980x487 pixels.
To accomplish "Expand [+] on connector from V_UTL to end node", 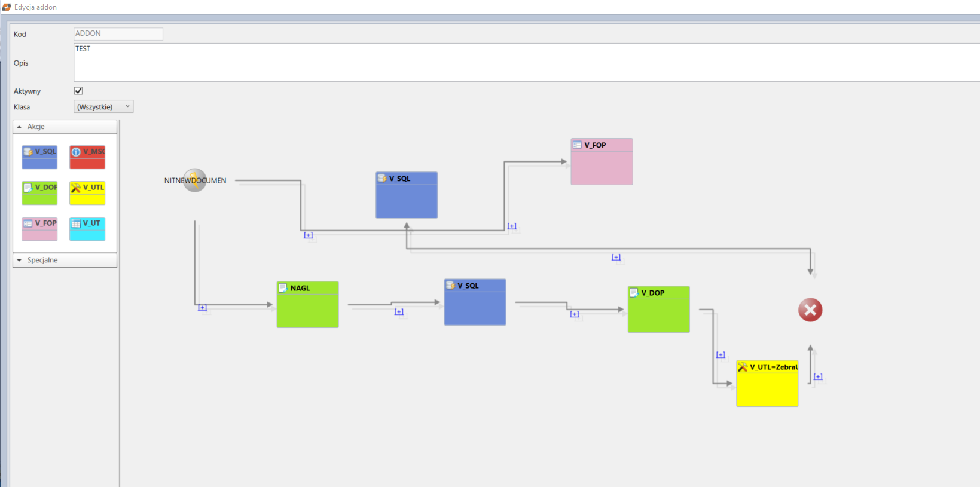I will [818, 376].
